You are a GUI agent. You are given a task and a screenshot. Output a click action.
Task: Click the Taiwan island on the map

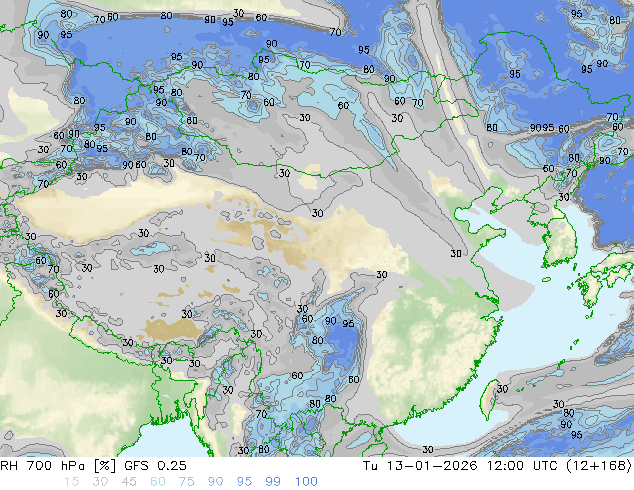pos(490,399)
